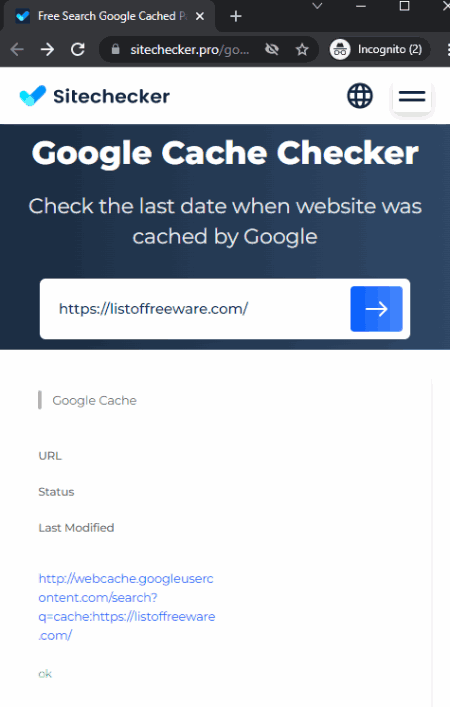The width and height of the screenshot is (450, 707).
Task: Open the hamburger navigation menu
Action: coord(412,96)
